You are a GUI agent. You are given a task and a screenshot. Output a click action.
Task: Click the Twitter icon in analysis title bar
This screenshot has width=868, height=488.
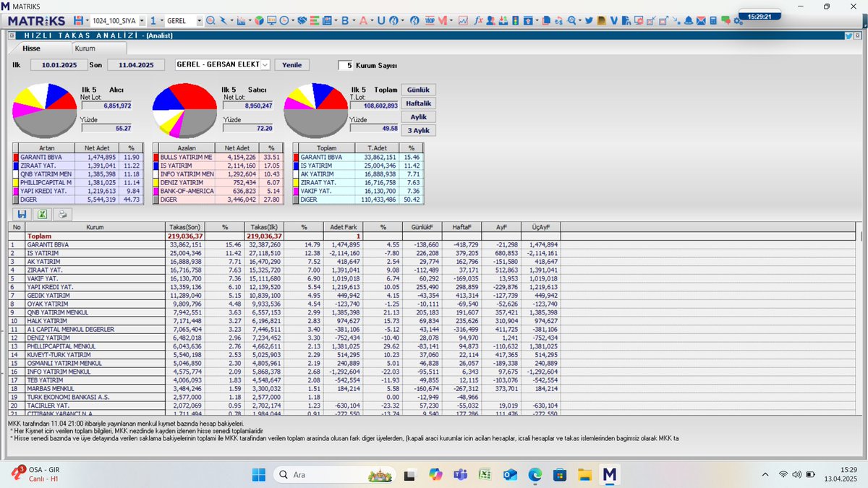tap(850, 35)
